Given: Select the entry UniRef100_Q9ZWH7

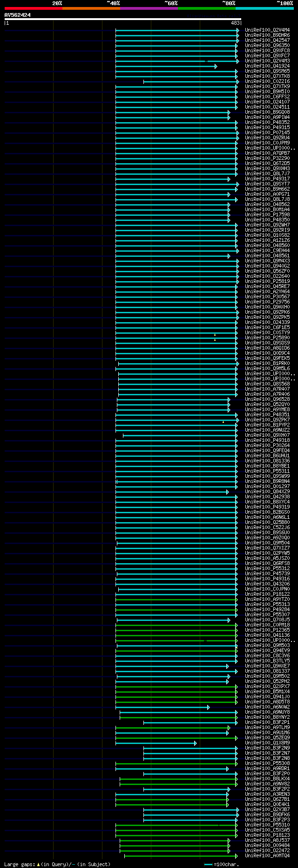Looking at the screenshot, I should click(267, 225).
